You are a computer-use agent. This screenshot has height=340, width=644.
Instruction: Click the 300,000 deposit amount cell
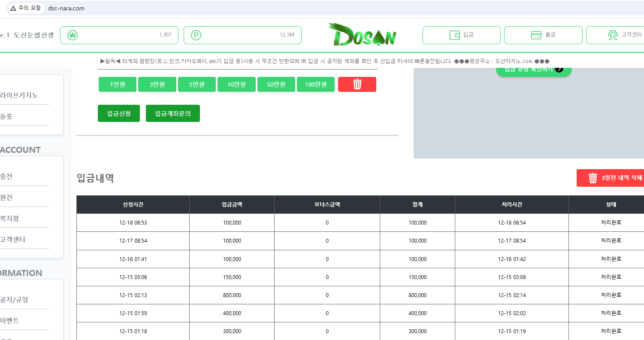click(232, 331)
